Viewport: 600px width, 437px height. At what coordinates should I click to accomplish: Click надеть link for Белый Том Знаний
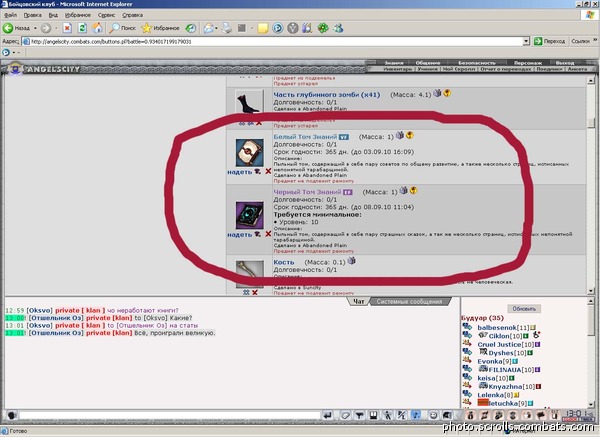click(240, 172)
